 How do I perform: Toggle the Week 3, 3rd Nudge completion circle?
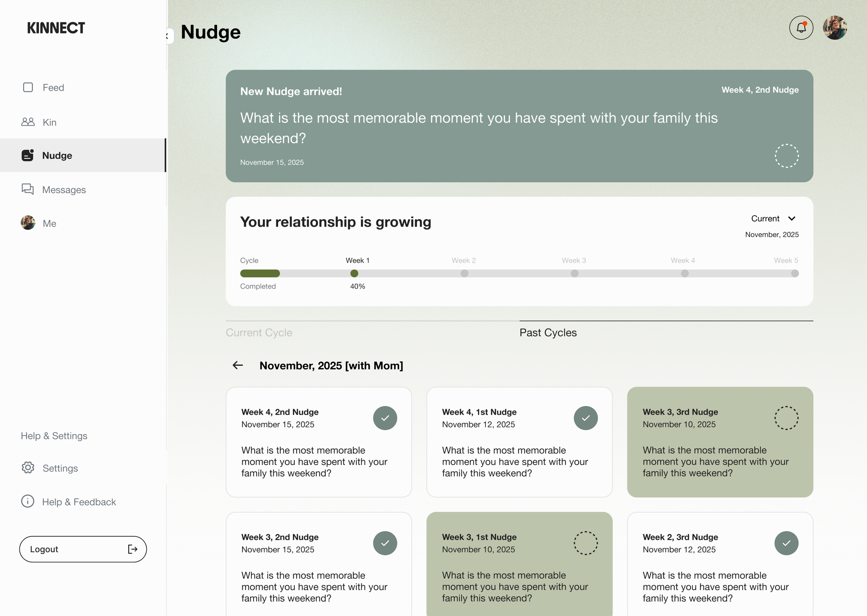click(x=786, y=418)
